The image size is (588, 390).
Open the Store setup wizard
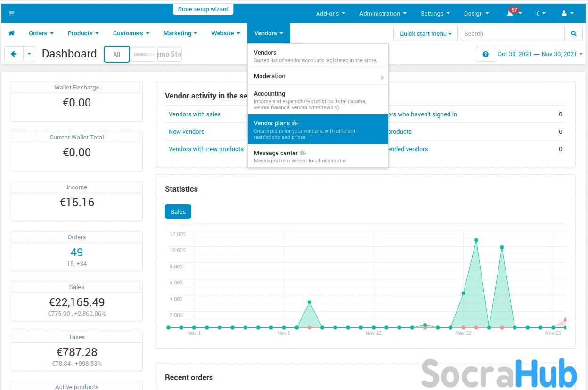tap(203, 9)
